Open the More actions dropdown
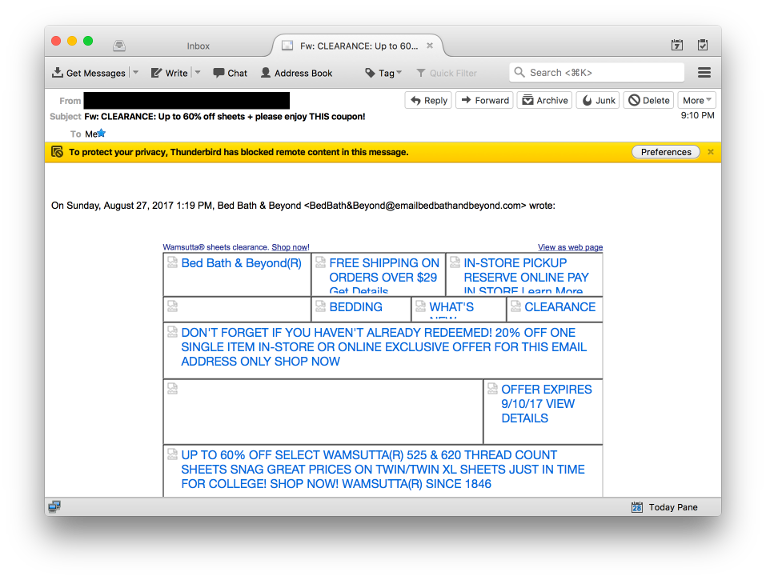Screen dimensions: 766x580 [697, 100]
